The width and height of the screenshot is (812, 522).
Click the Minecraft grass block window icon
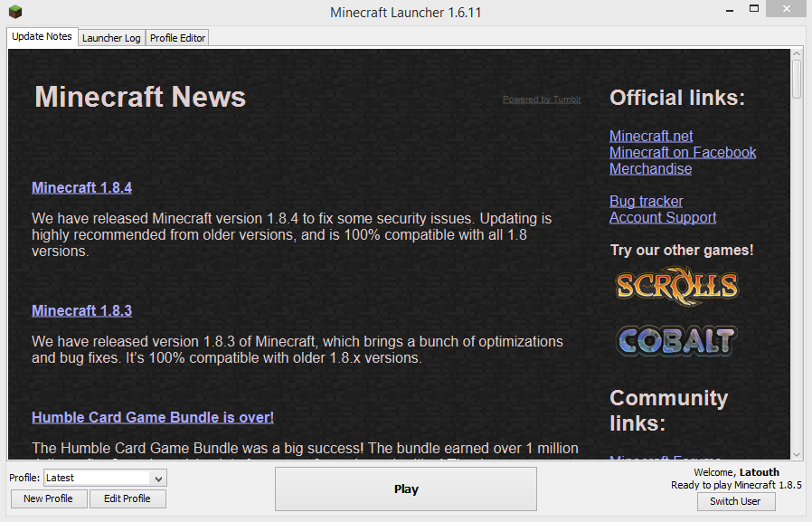(15, 12)
